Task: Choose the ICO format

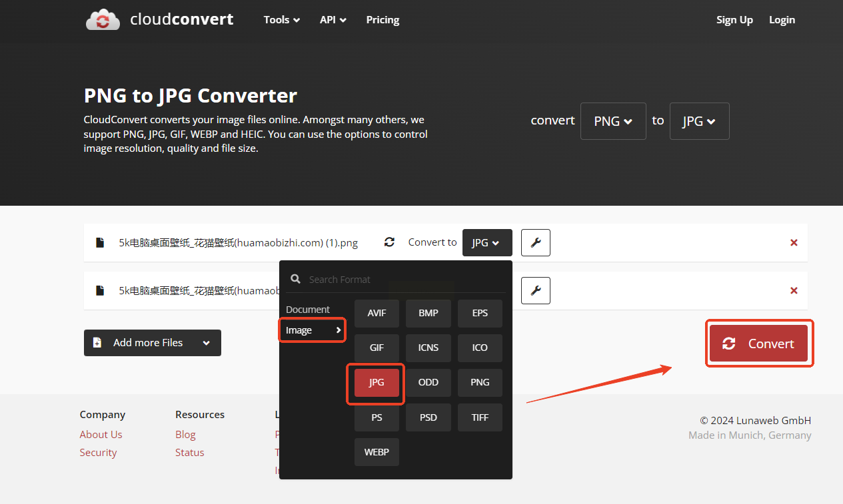Action: [x=480, y=348]
